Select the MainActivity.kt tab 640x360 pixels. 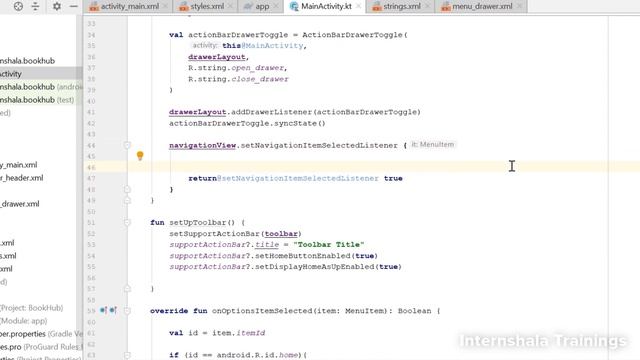[x=326, y=6]
